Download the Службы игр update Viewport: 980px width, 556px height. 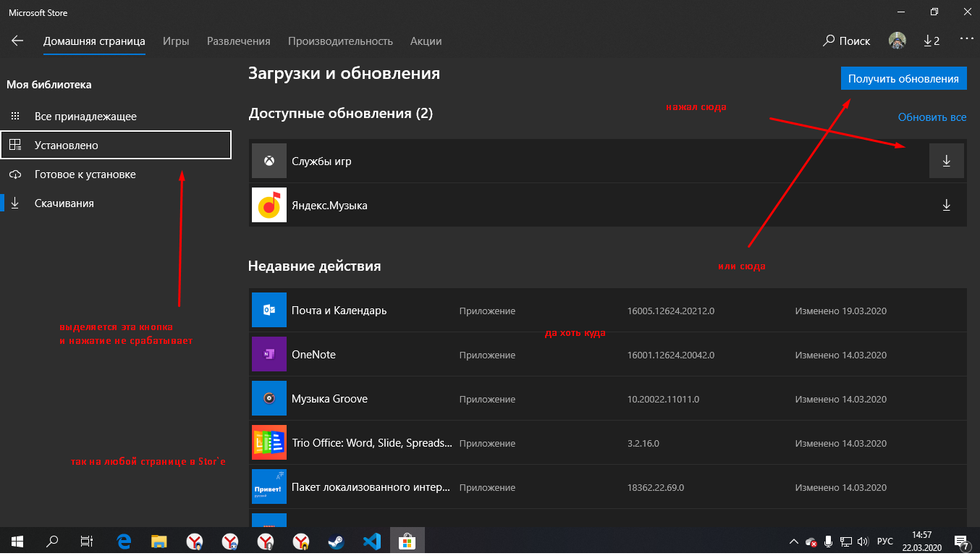946,161
